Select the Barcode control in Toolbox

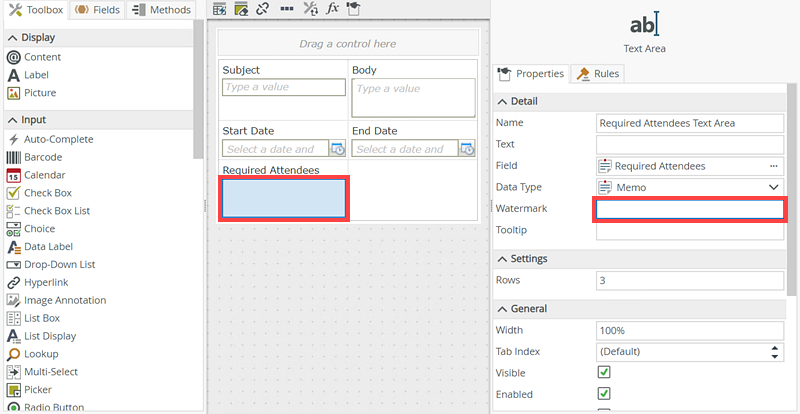[x=45, y=157]
